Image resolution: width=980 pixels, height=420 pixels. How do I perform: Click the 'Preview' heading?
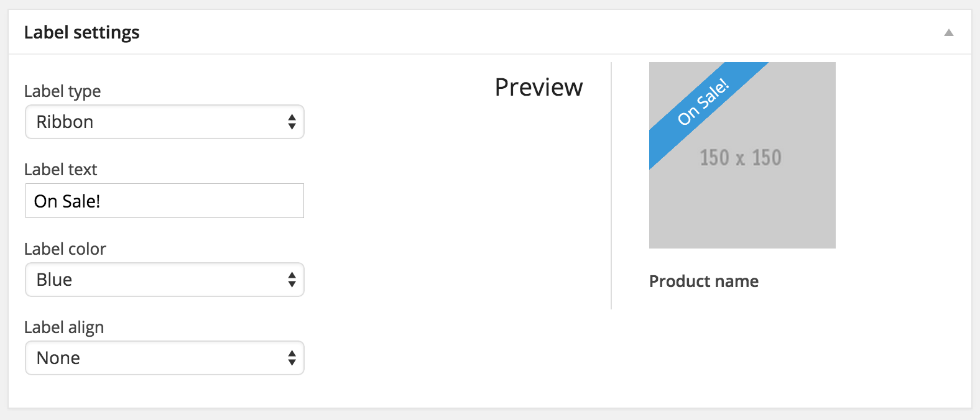539,88
